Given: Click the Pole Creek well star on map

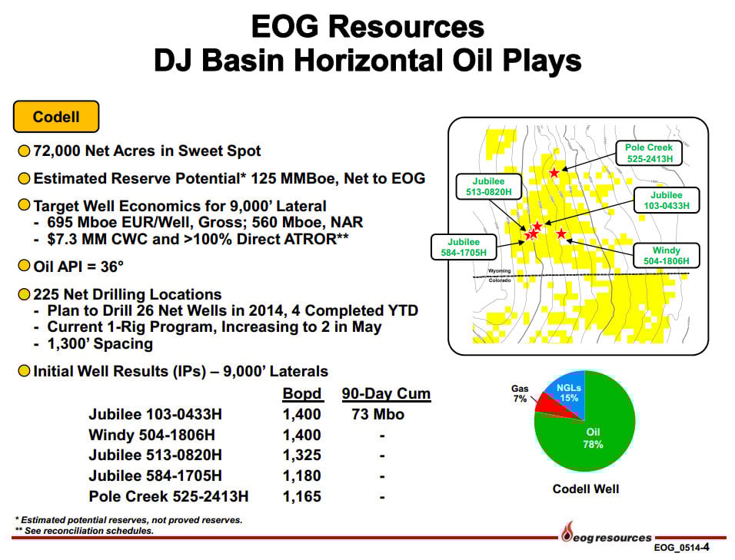Looking at the screenshot, I should pyautogui.click(x=554, y=173).
